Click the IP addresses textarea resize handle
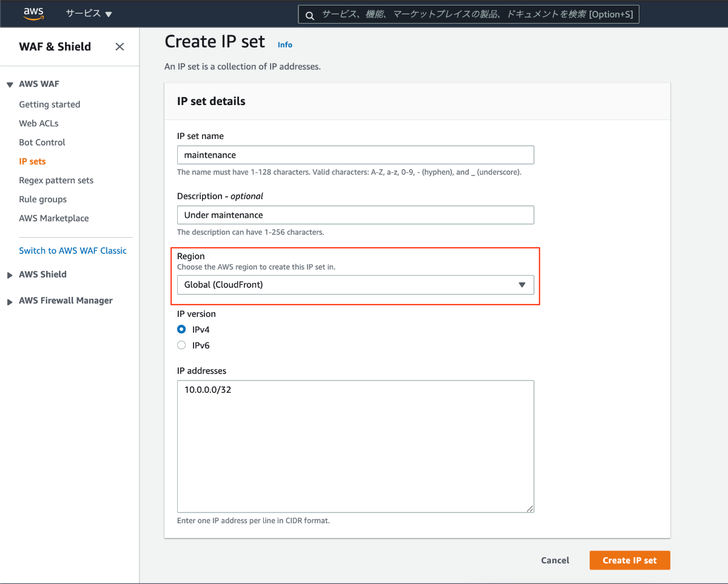The image size is (728, 584). pyautogui.click(x=530, y=509)
